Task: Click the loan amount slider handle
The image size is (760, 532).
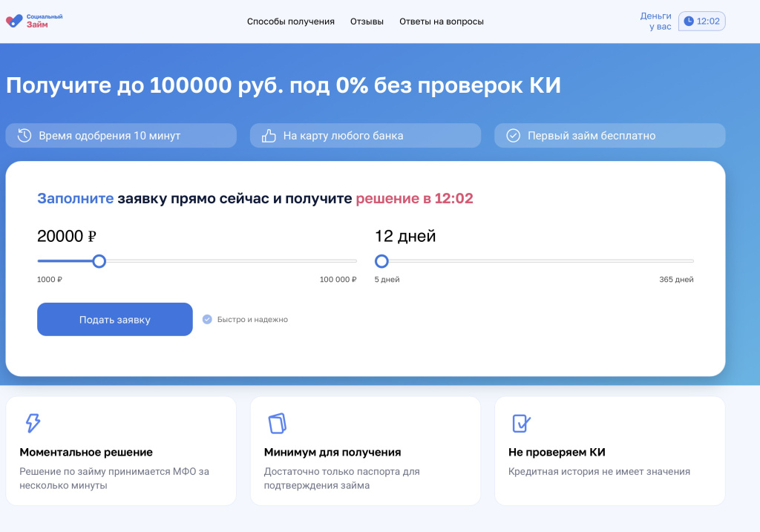Action: point(99,261)
